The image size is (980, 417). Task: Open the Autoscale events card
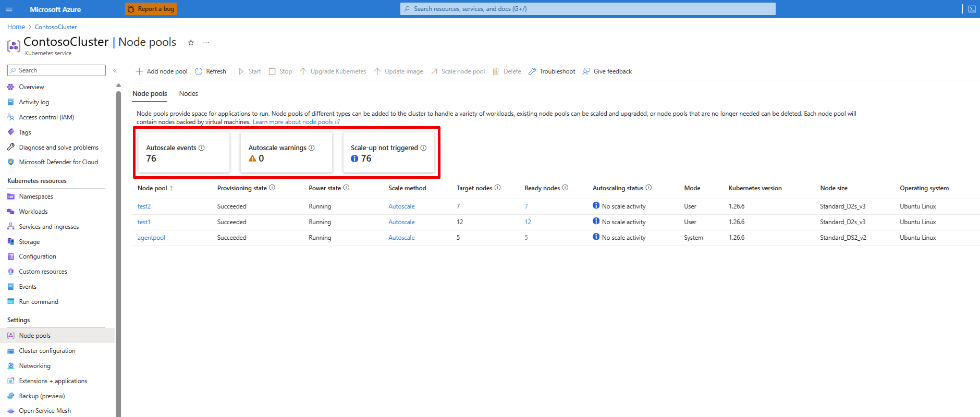pyautogui.click(x=183, y=152)
